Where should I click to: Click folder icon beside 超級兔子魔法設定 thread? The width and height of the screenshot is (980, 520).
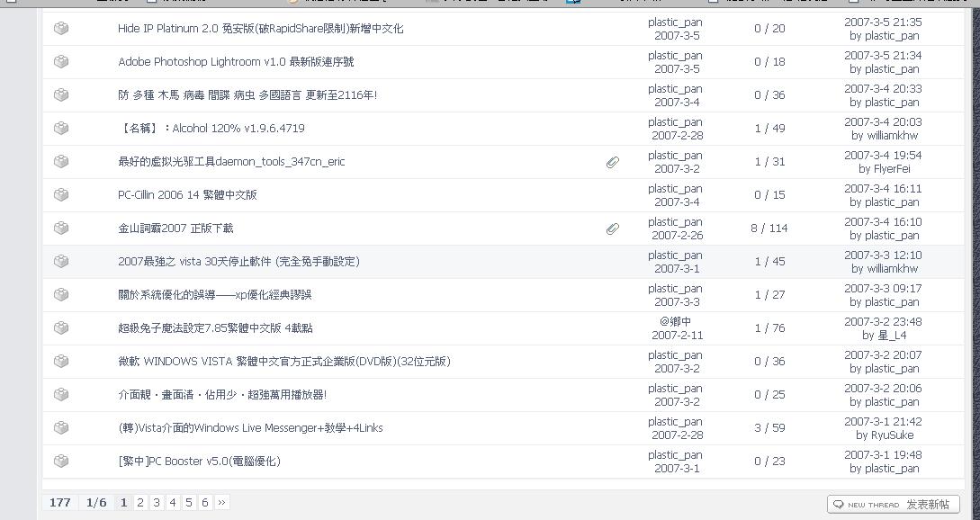pos(60,327)
